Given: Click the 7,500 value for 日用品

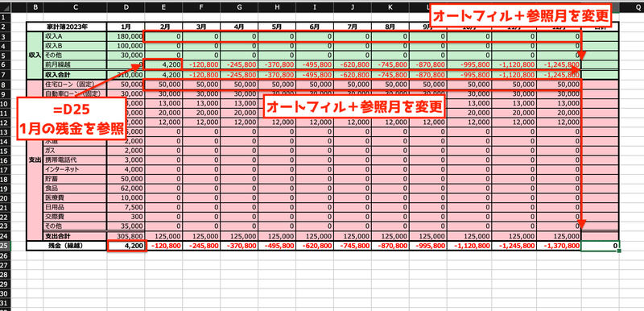Looking at the screenshot, I should (x=126, y=208).
